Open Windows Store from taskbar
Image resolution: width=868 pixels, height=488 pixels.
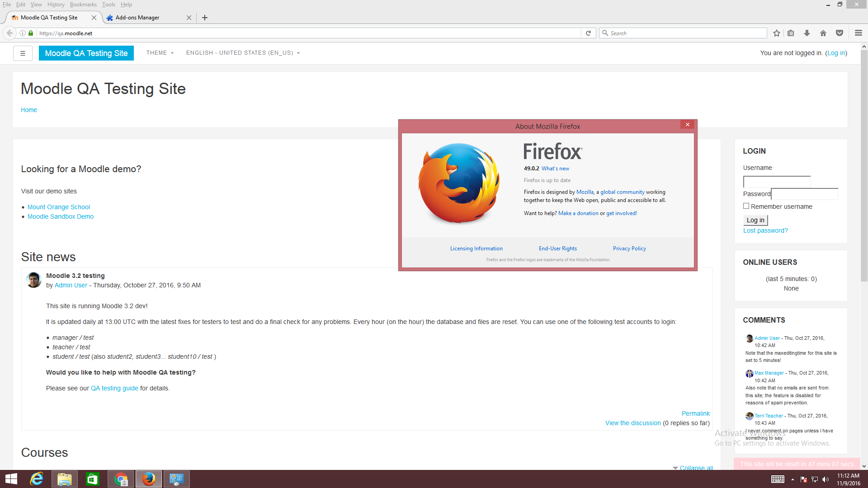pos(92,479)
